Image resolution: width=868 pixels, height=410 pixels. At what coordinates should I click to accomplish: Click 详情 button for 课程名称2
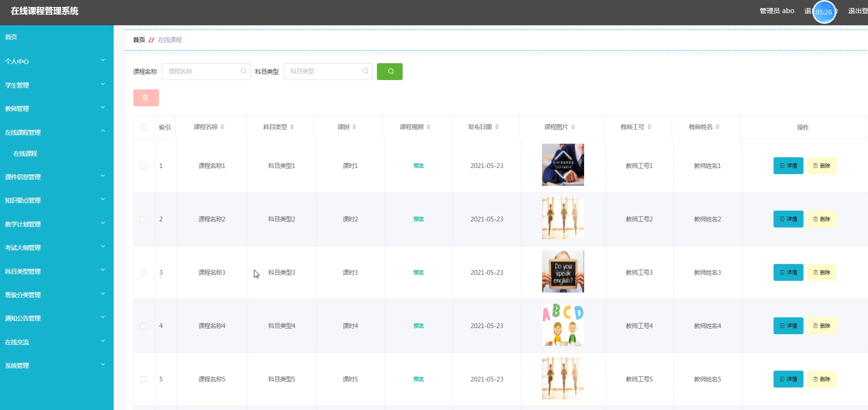click(788, 219)
